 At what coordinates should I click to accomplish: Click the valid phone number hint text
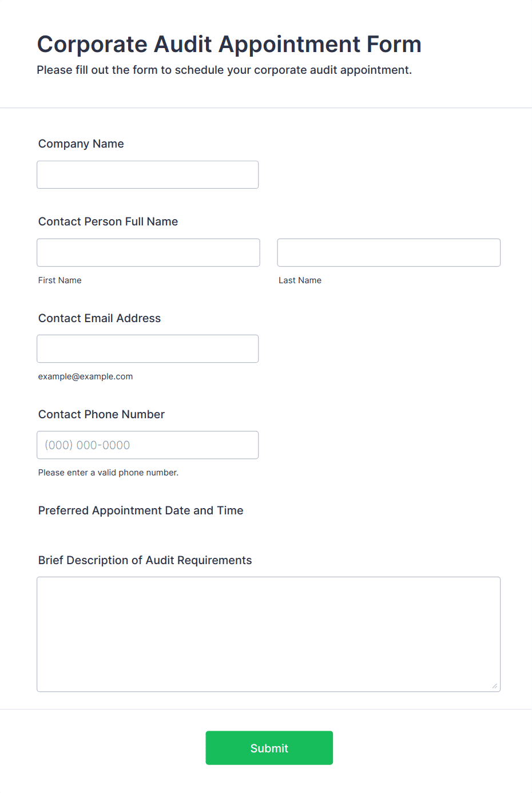click(109, 473)
